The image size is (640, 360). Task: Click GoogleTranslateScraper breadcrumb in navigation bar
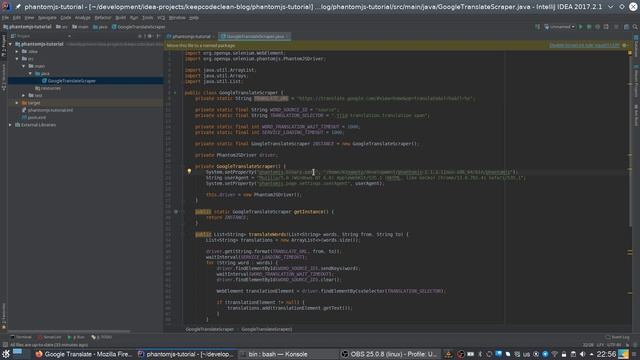139,27
